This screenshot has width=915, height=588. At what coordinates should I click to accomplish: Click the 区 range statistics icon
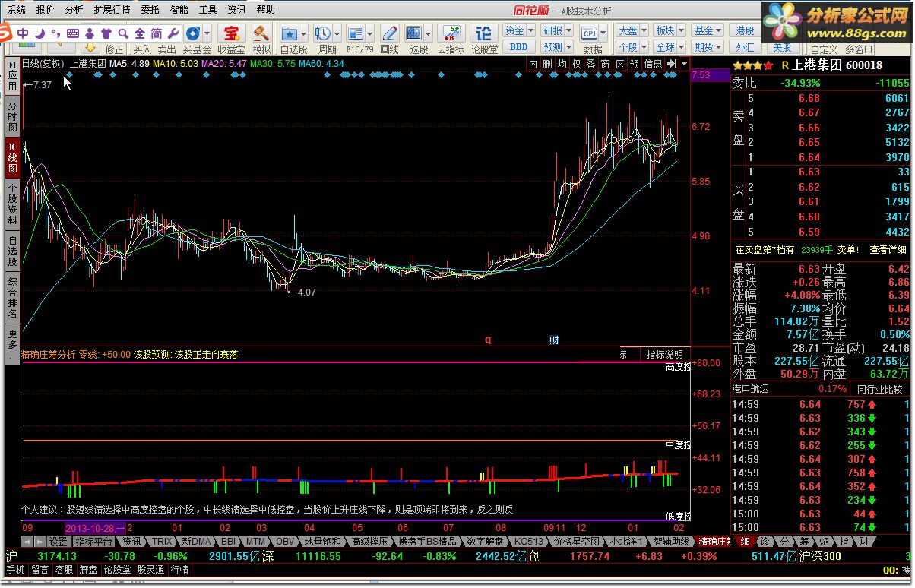[x=620, y=65]
